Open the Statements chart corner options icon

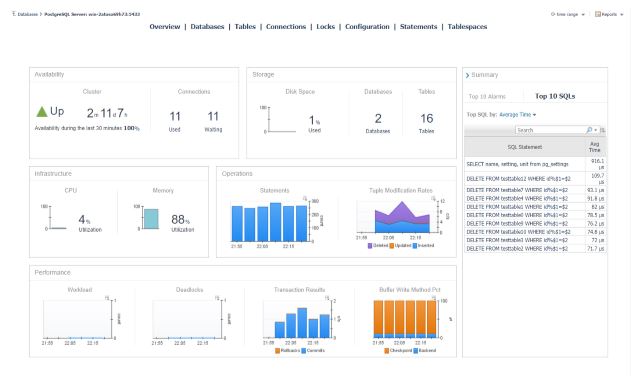(305, 198)
